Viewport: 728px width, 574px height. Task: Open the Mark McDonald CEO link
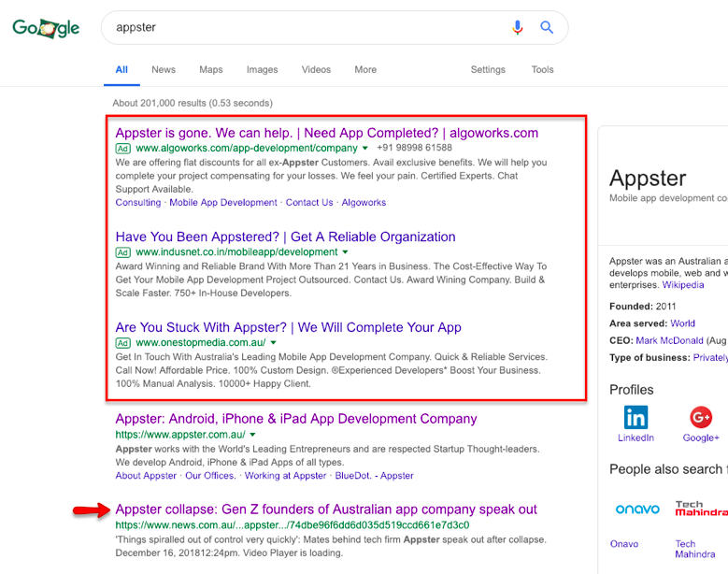pyautogui.click(x=669, y=341)
